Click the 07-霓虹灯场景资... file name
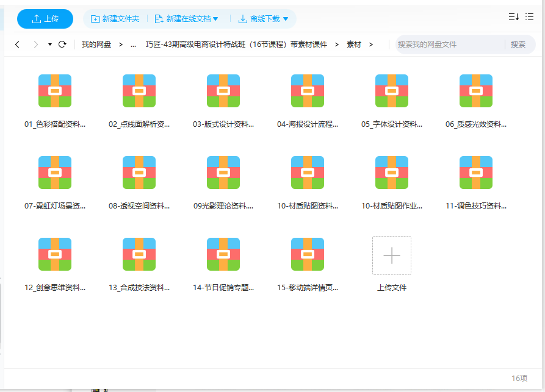The width and height of the screenshot is (545, 392). point(55,205)
